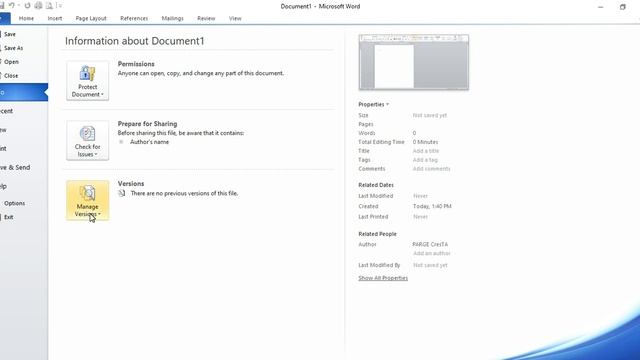Click the document preview thumbnail
640x360 pixels.
tap(413, 62)
